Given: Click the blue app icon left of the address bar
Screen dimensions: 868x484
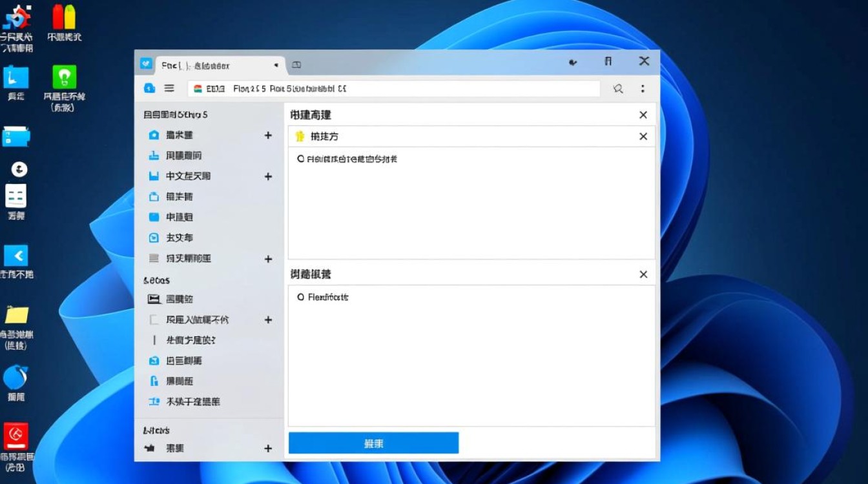Looking at the screenshot, I should point(148,88).
